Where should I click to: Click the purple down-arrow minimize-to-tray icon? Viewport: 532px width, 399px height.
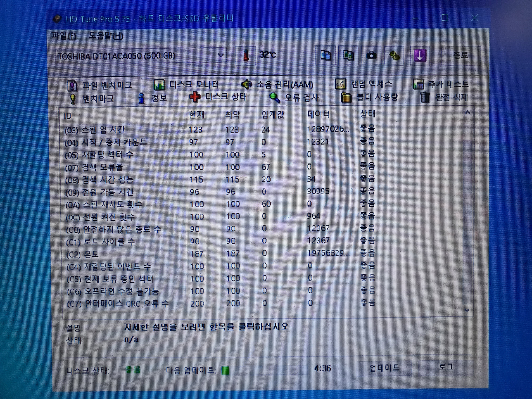[x=420, y=55]
